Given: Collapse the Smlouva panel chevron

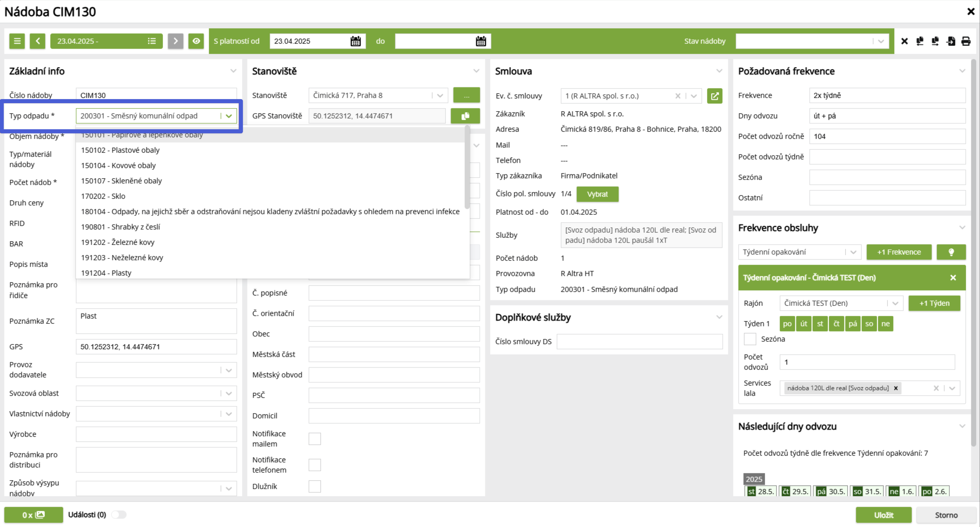Looking at the screenshot, I should [x=719, y=71].
